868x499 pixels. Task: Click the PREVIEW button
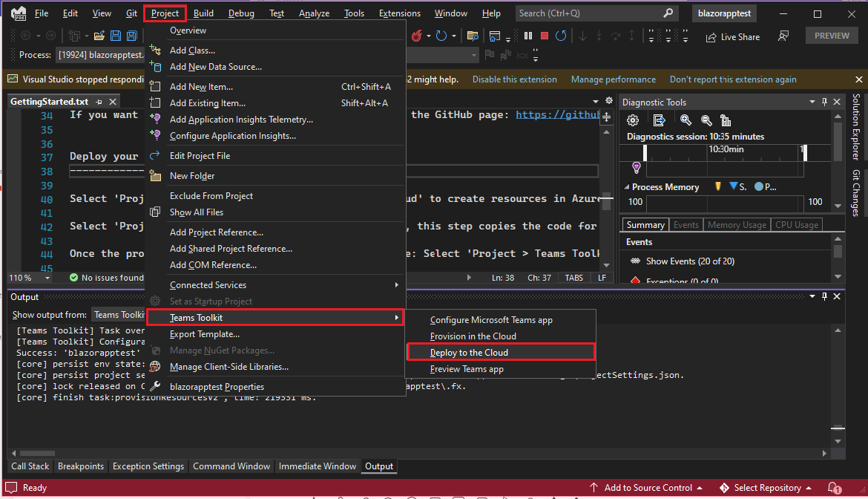832,36
